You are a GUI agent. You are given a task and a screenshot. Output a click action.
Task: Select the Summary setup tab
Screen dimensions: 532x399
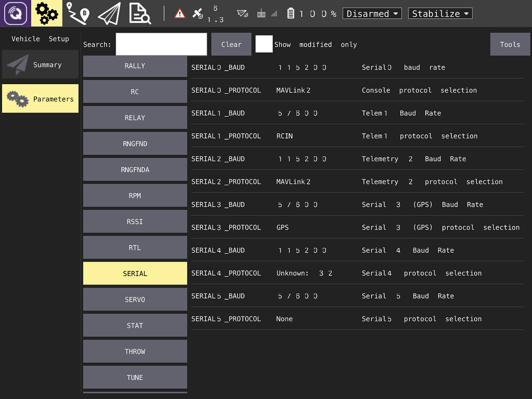click(x=40, y=65)
